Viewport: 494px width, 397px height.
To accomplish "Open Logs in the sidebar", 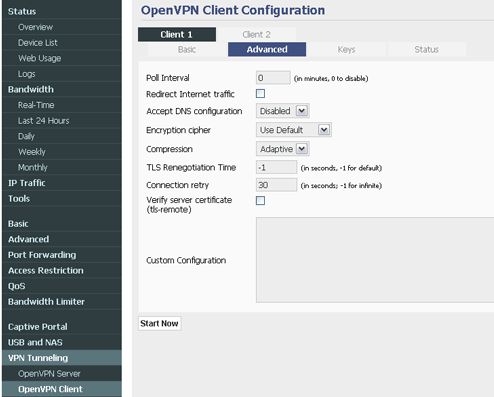I will click(x=62, y=74).
